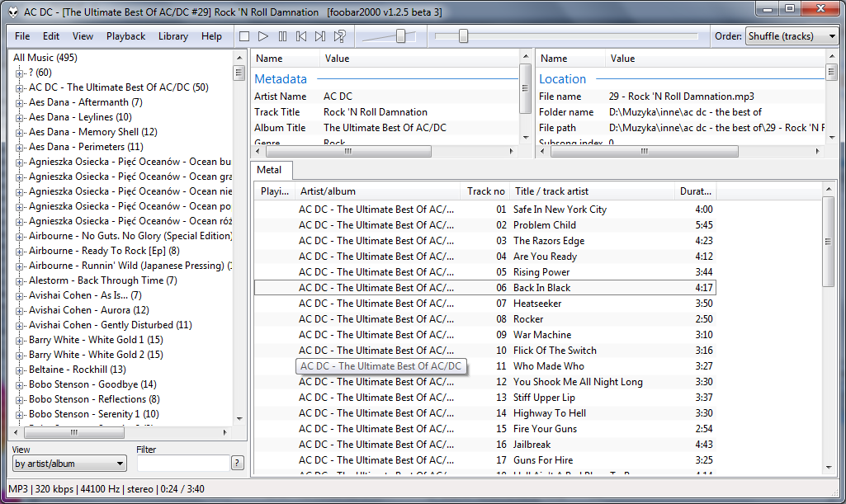Select the track Highway To Hell

click(x=484, y=413)
